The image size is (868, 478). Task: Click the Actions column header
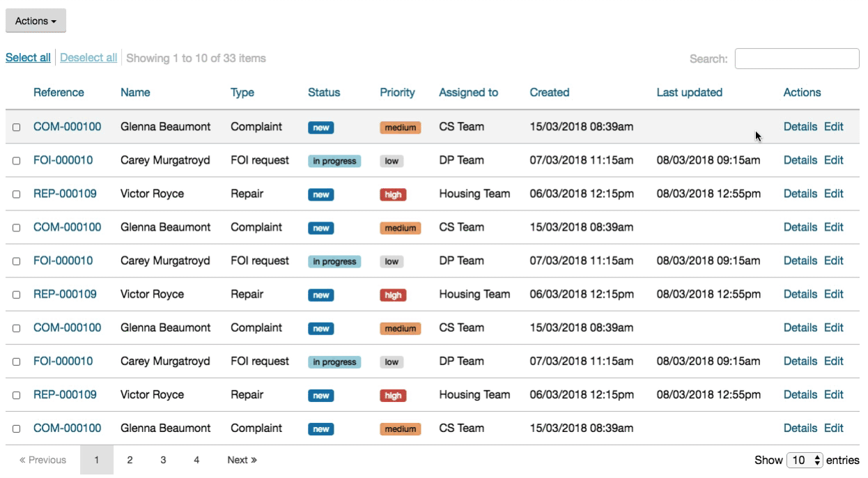802,93
